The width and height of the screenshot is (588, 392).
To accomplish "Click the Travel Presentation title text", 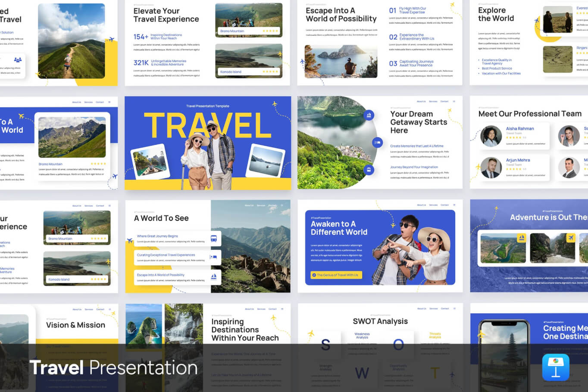I will (x=113, y=367).
